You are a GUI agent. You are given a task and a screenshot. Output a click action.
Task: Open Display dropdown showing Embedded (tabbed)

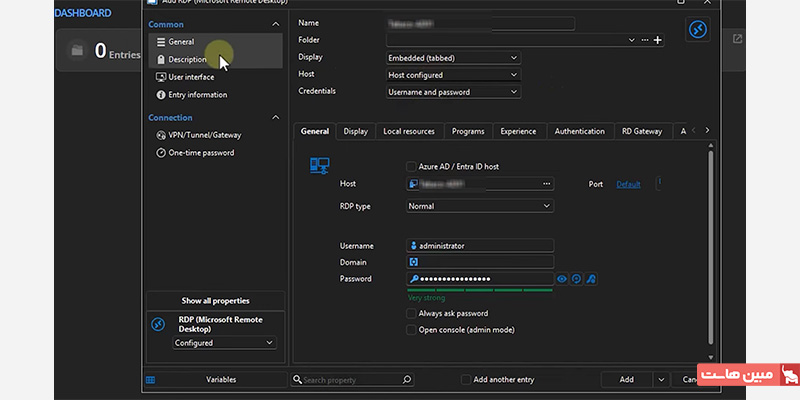[x=453, y=58]
